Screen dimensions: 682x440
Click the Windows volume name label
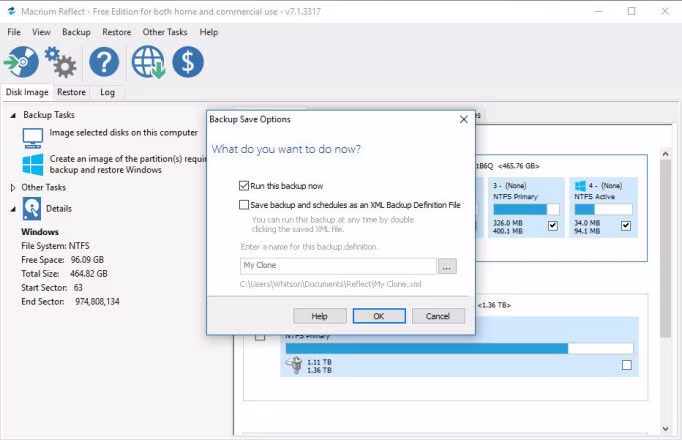click(40, 232)
